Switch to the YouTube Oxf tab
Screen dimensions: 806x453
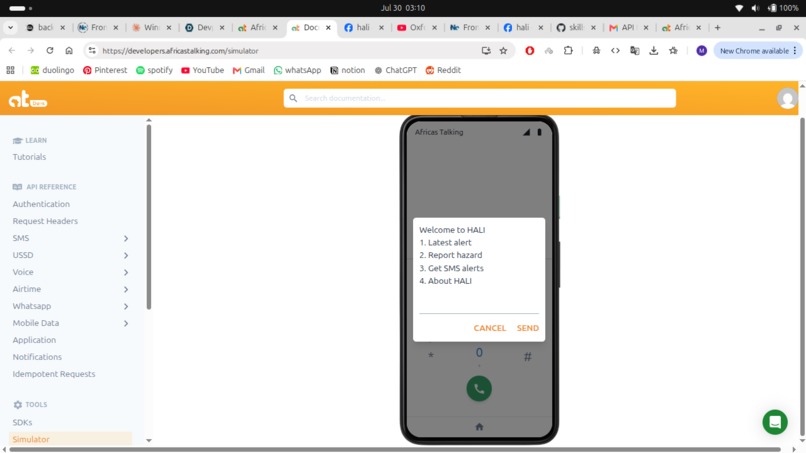pyautogui.click(x=417, y=27)
